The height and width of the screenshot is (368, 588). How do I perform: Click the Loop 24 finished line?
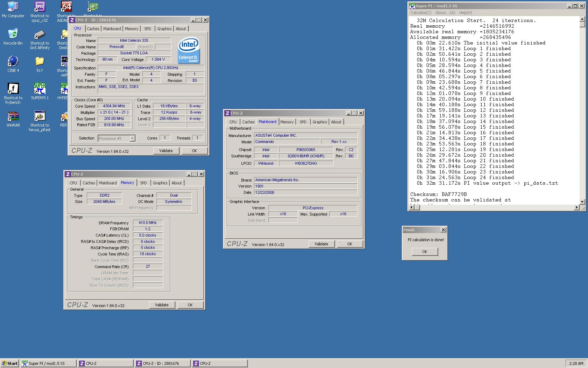point(465,177)
